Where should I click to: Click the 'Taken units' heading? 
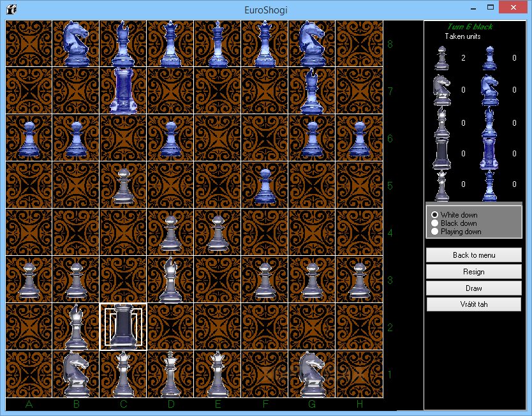[462, 36]
